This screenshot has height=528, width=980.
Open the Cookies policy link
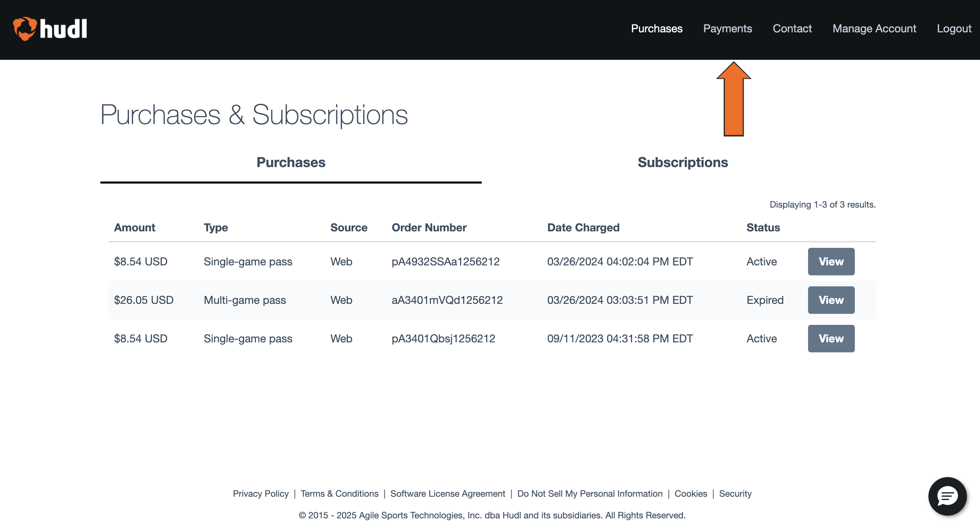[x=691, y=493]
